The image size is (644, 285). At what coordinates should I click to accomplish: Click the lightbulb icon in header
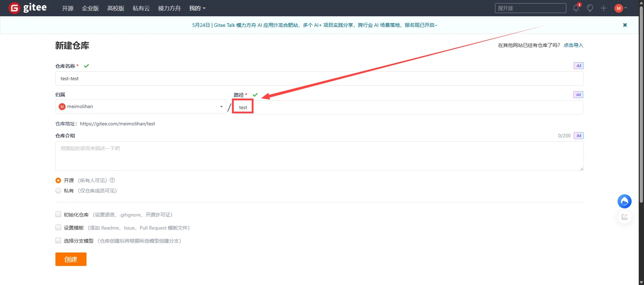[x=590, y=8]
